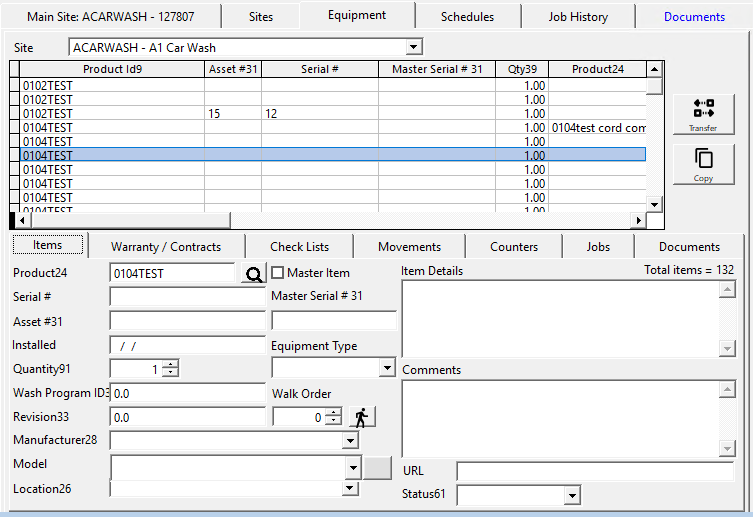Image resolution: width=753 pixels, height=517 pixels.
Task: Click the Product24 search magnifier icon
Action: [253, 273]
